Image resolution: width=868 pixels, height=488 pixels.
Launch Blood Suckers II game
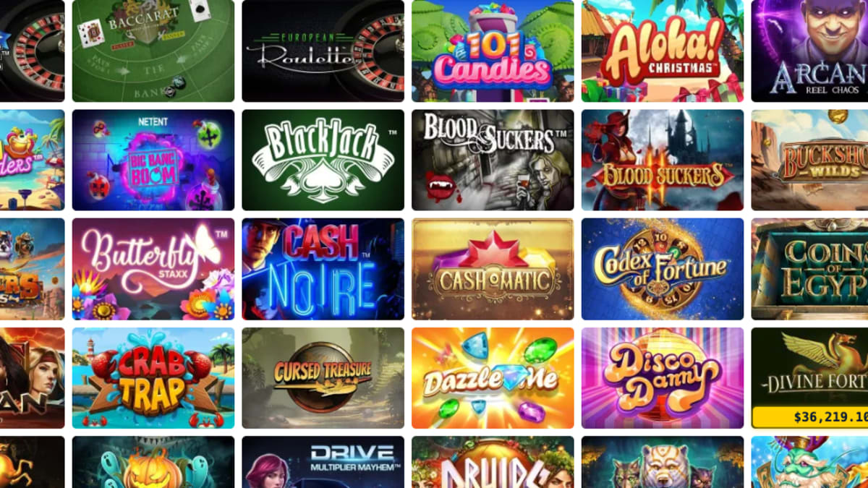point(663,160)
